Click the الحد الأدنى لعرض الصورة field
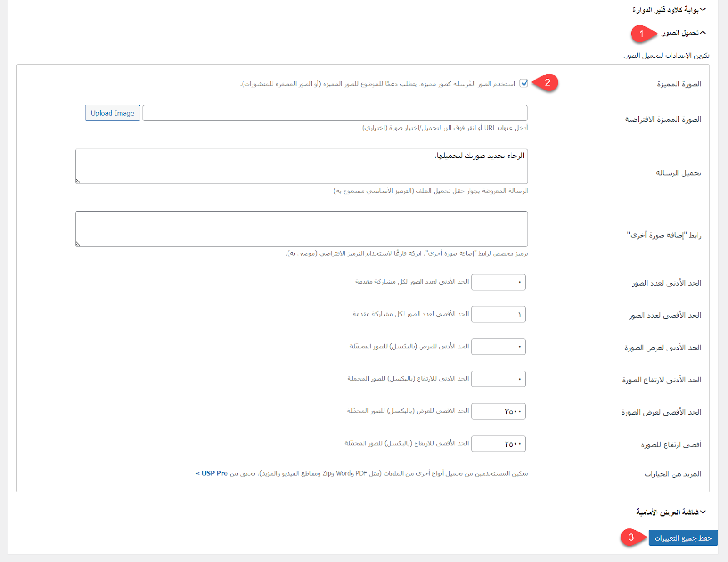This screenshot has height=562, width=728. click(498, 346)
